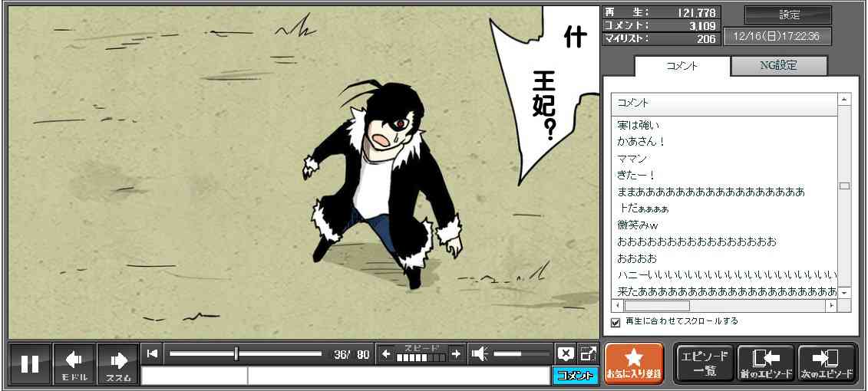The height and width of the screenshot is (391, 868).
Task: Mute audio via the speaker icon
Action: pos(480,353)
